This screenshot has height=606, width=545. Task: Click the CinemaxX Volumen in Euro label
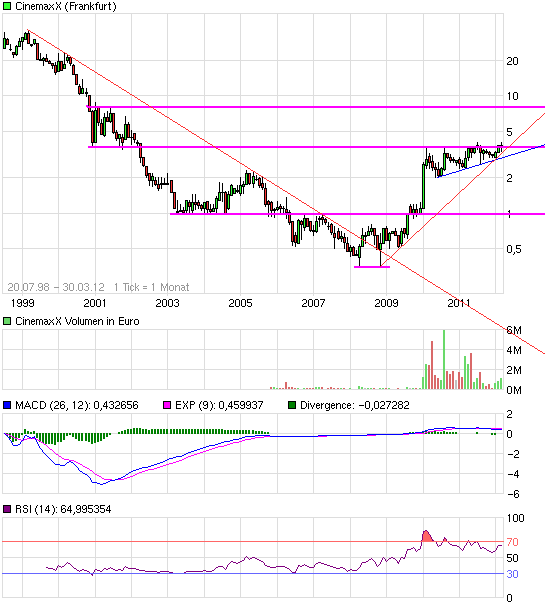click(x=77, y=321)
